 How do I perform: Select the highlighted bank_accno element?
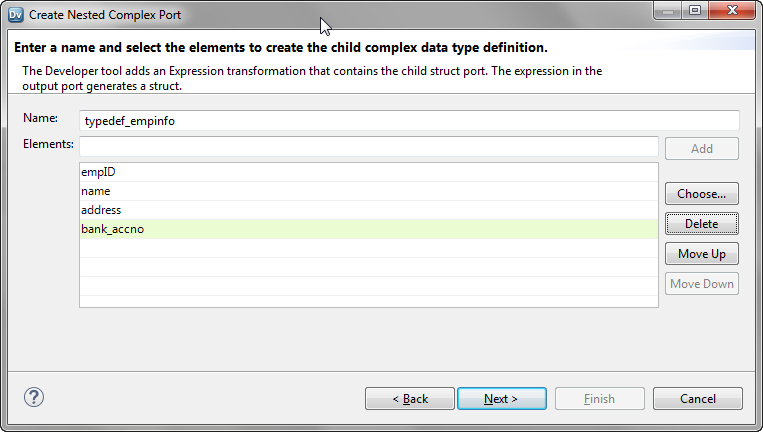pyautogui.click(x=368, y=229)
